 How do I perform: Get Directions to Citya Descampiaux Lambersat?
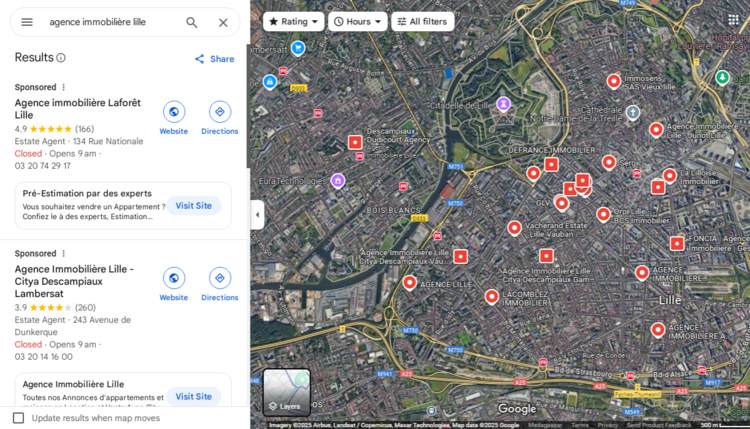pyautogui.click(x=220, y=284)
